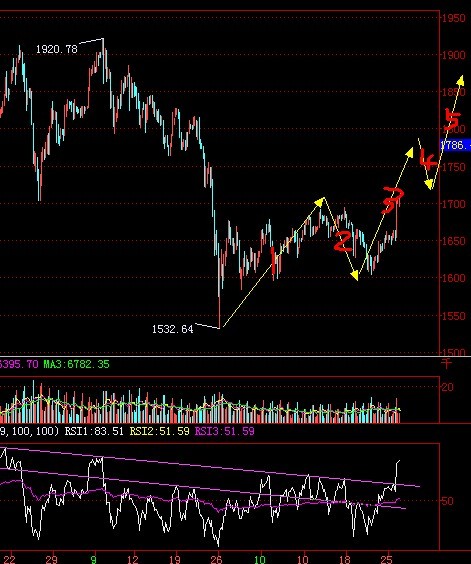Select the blue current price tag 1786
471x564 pixels.
(456, 145)
